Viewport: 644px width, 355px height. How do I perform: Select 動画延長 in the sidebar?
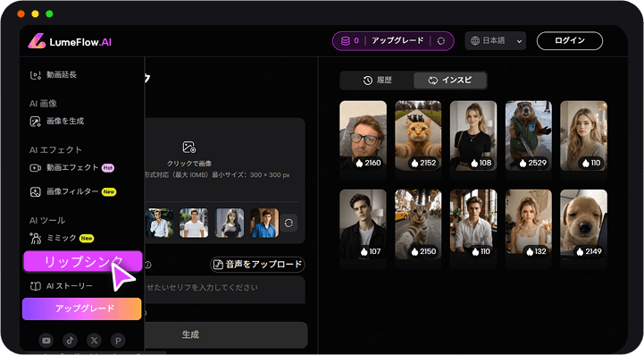pos(62,75)
